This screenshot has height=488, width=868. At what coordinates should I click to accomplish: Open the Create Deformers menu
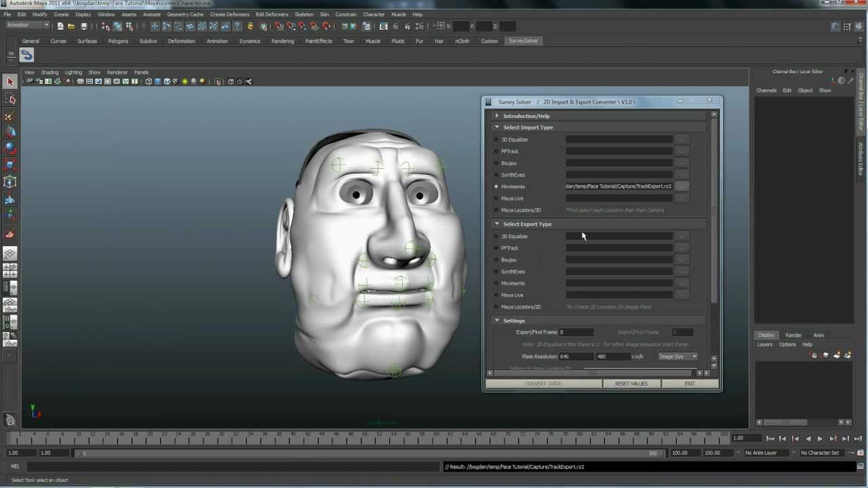230,14
